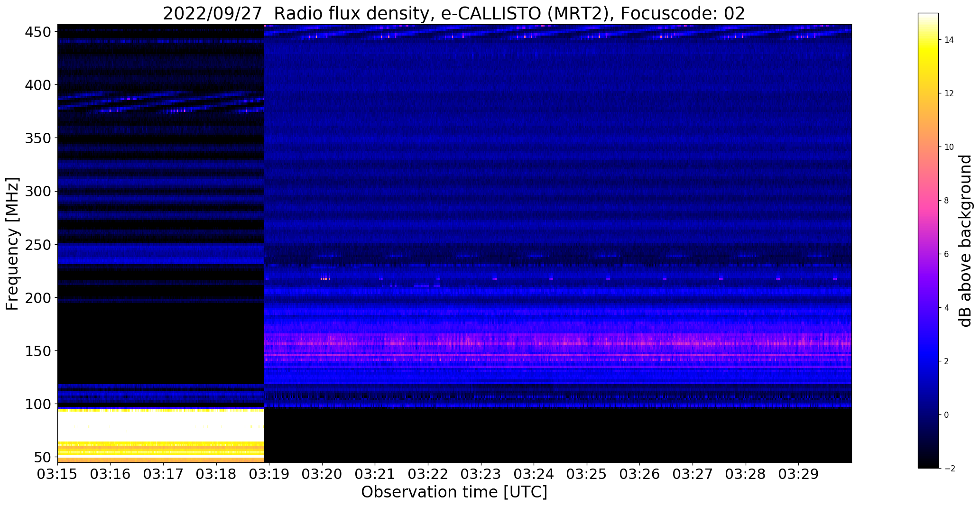Click the 'Frequency [MHz]' axis label

(12, 244)
